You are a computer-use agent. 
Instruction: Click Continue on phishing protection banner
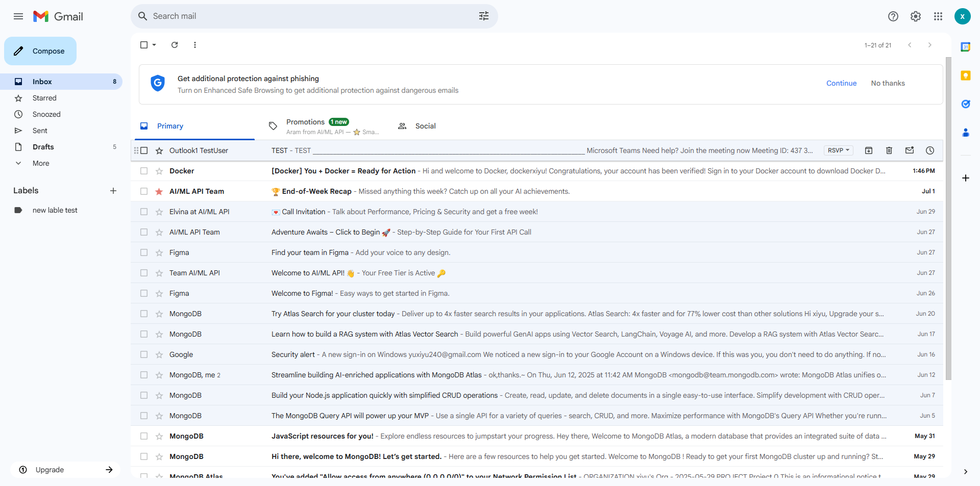coord(841,83)
